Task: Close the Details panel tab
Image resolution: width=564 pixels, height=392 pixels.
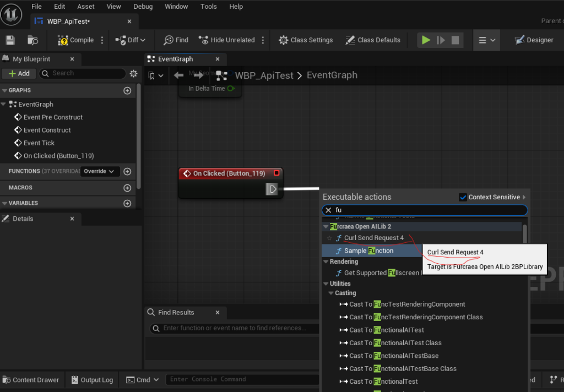Action: pyautogui.click(x=72, y=219)
